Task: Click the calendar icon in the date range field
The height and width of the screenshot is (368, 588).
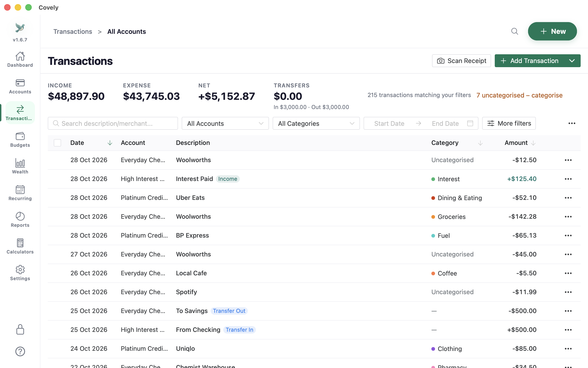Action: (x=470, y=124)
